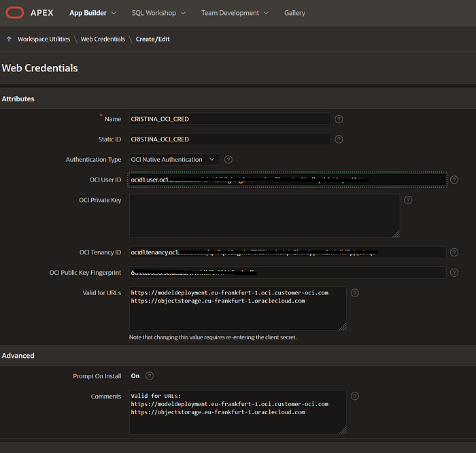The image size is (476, 453).
Task: Open help for the Name field
Action: coord(339,119)
